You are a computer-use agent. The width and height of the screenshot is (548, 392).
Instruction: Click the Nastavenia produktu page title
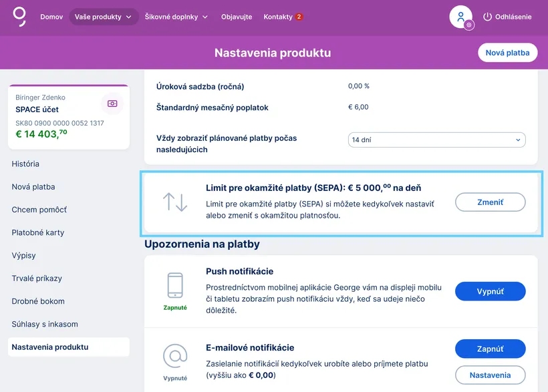tap(273, 53)
